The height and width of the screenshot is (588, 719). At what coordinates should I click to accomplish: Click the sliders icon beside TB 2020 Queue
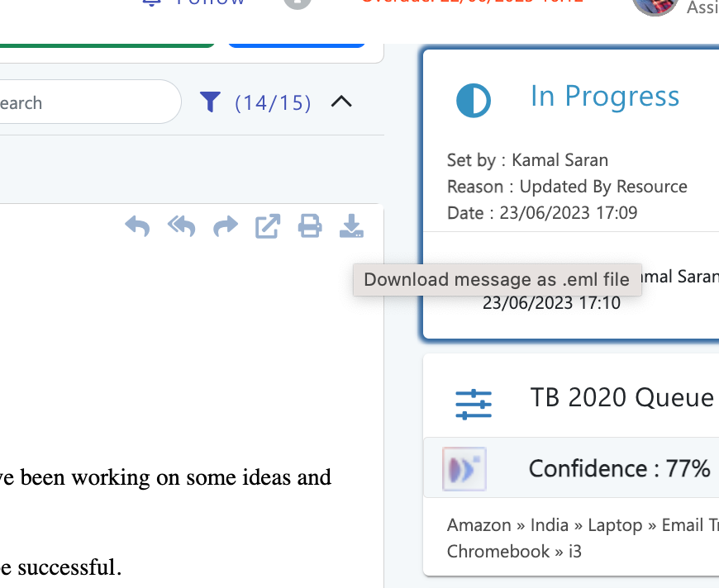[x=474, y=404]
